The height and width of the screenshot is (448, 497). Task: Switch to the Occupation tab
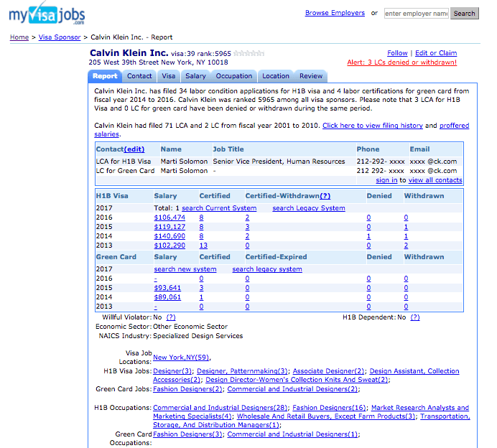click(x=234, y=76)
